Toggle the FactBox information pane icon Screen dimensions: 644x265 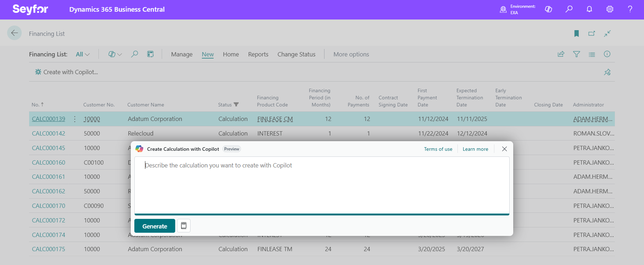click(x=607, y=54)
